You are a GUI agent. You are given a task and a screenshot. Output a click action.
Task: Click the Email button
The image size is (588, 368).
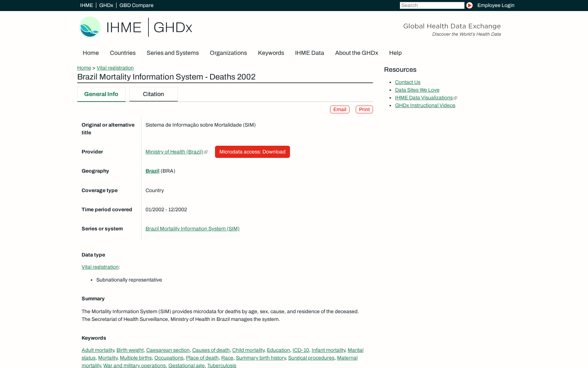click(340, 110)
